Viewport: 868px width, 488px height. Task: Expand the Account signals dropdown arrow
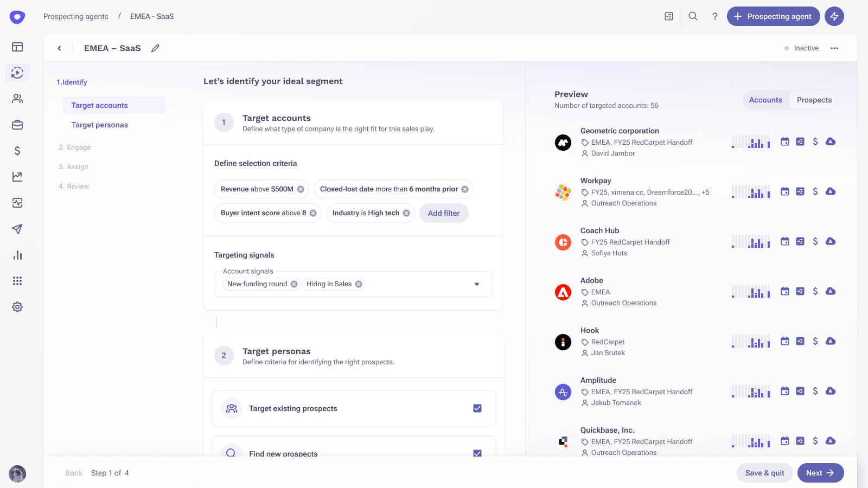[x=477, y=284]
